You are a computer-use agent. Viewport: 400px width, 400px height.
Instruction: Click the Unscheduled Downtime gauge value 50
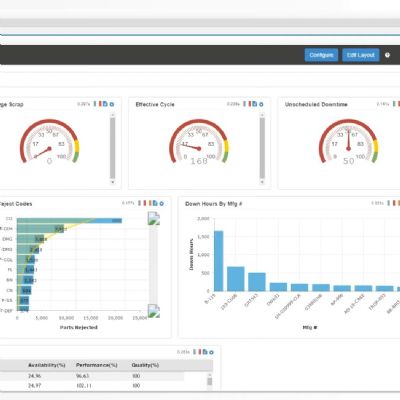tap(349, 161)
